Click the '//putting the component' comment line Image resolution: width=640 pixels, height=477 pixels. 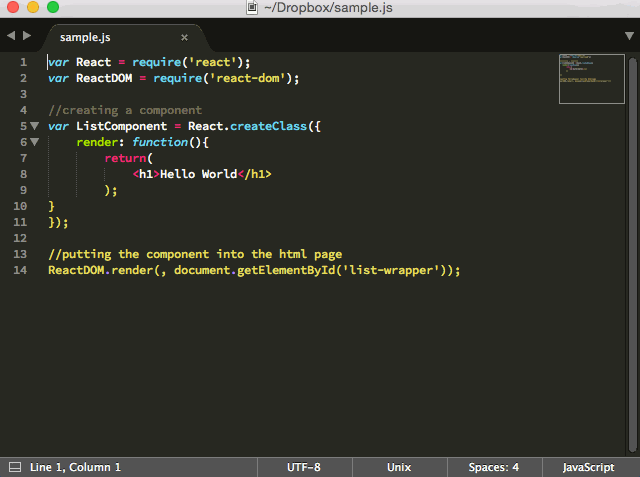tap(195, 254)
